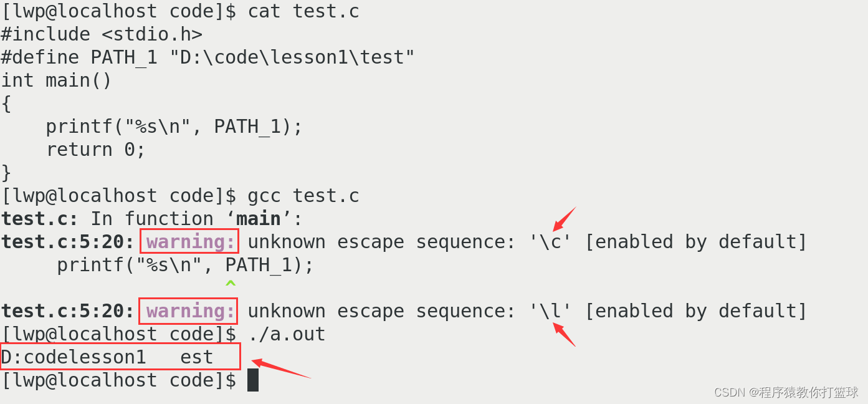Click the CSDN watermark text

(786, 392)
